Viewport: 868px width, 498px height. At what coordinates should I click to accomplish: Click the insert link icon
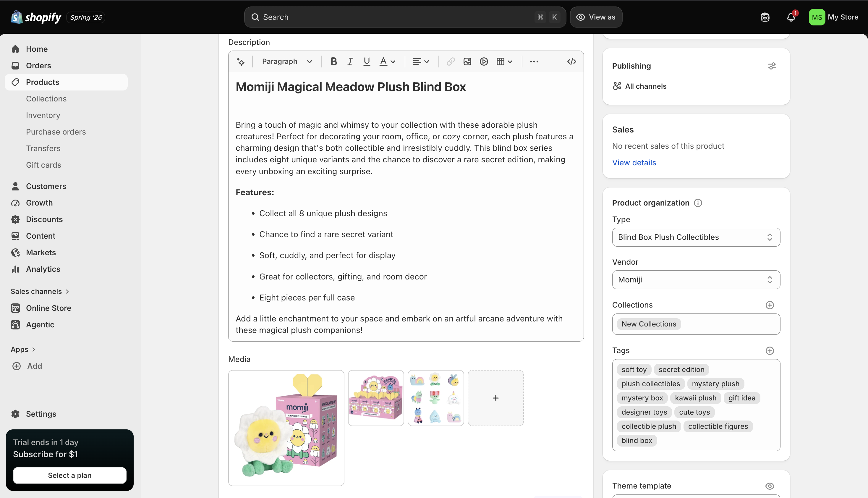point(451,62)
